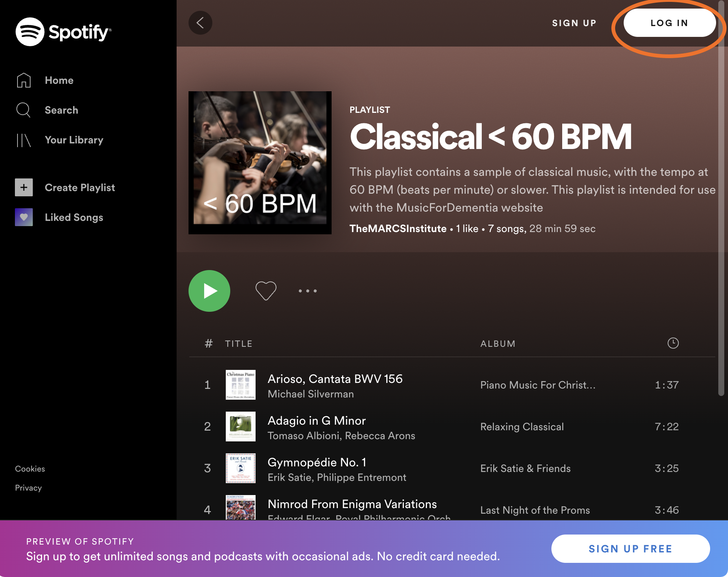Open Liked Songs heart tile
Viewport: 728px width, 577px height.
(24, 217)
